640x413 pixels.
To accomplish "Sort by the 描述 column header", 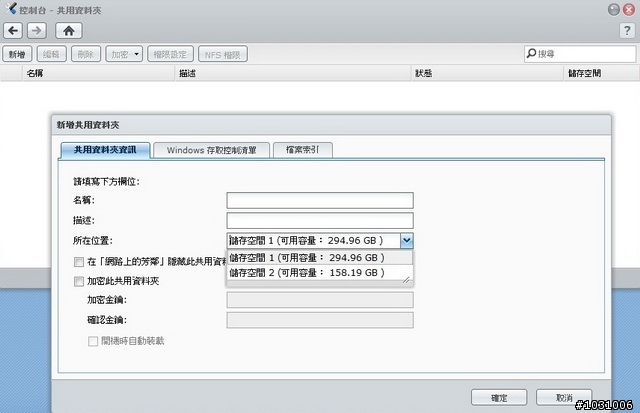I will [293, 73].
